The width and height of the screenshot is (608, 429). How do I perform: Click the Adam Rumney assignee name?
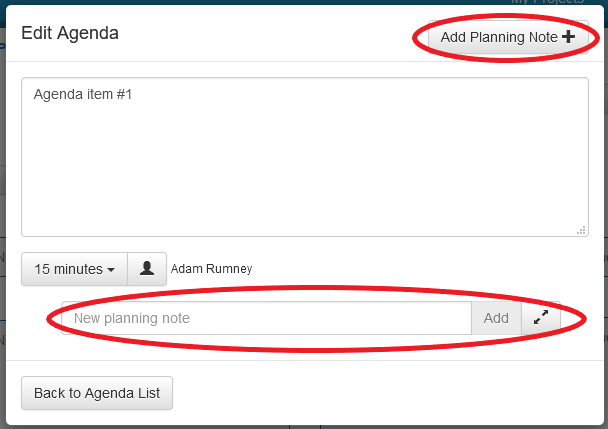coord(212,269)
